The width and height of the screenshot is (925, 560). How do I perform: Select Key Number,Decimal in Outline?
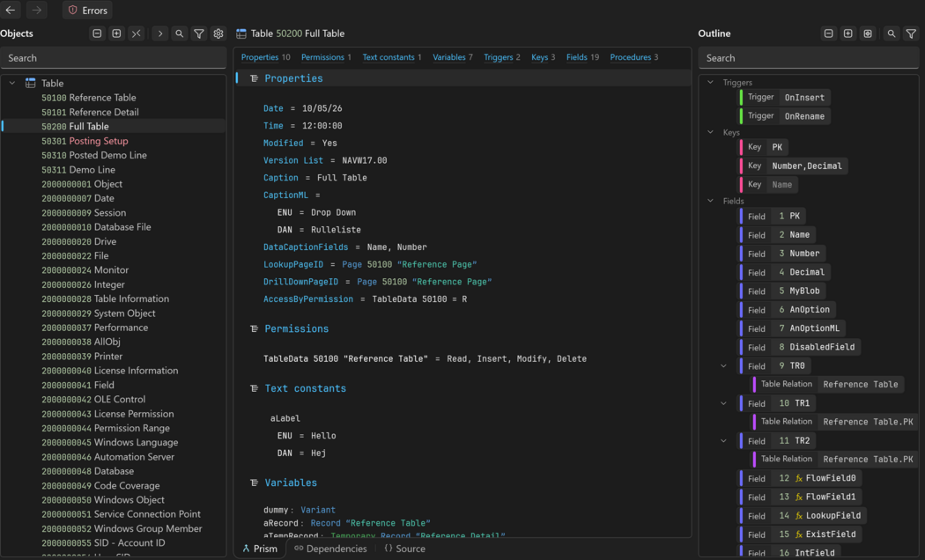pos(794,166)
